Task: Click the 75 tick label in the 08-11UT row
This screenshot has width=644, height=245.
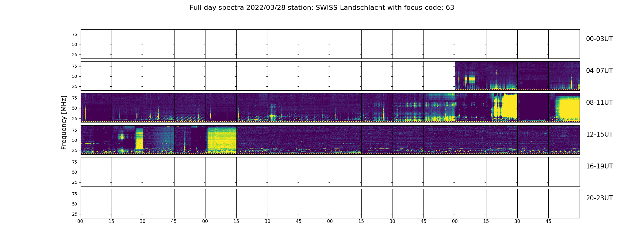Action: pyautogui.click(x=75, y=98)
